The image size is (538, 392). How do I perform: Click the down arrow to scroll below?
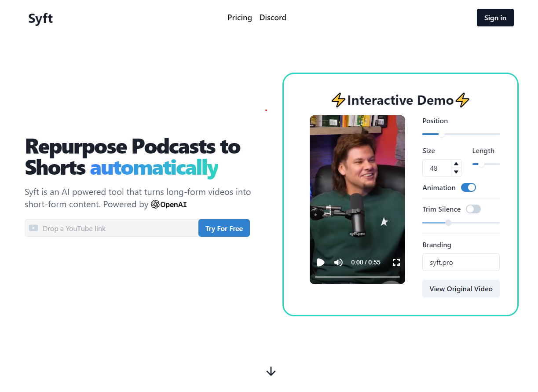[x=271, y=371]
